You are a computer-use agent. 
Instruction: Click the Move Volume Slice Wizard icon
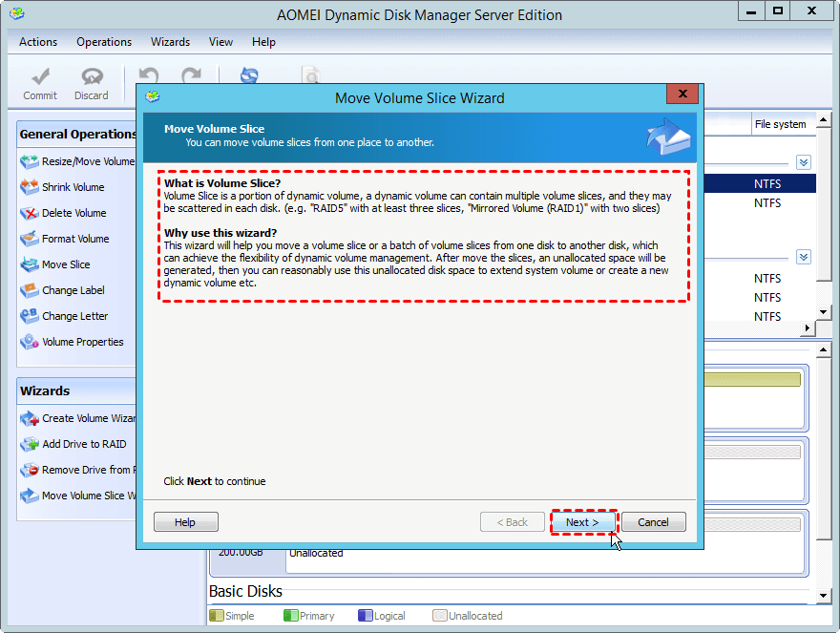30,496
